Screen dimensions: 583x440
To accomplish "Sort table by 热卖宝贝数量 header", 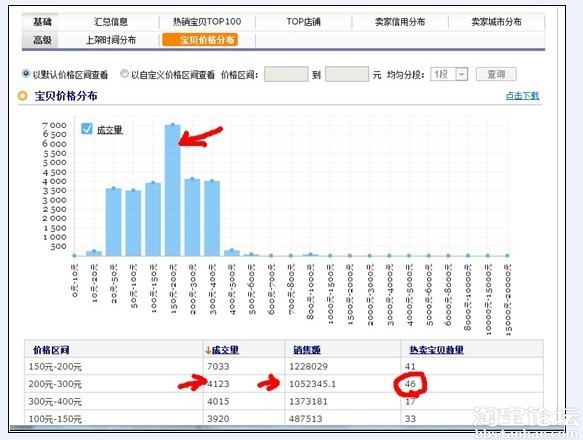I will coord(437,350).
